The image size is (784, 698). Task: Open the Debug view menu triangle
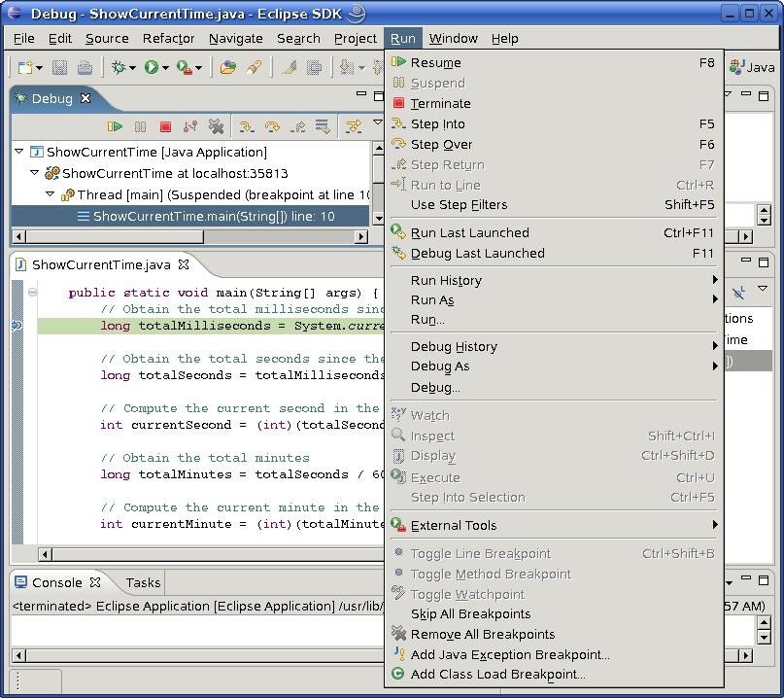(x=378, y=122)
